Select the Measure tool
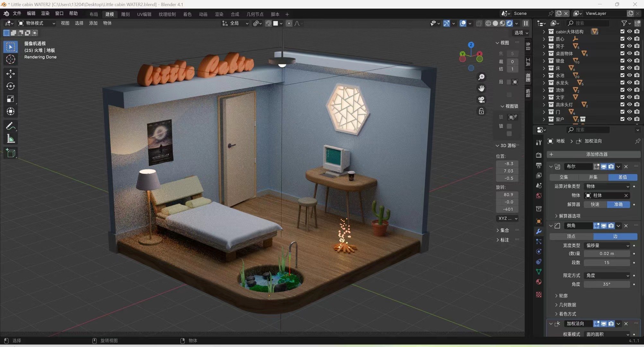644x347 pixels. tap(11, 139)
